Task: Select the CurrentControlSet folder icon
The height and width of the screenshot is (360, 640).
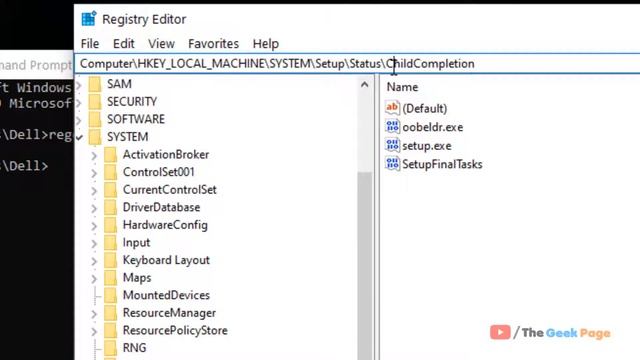Action: [111, 190]
